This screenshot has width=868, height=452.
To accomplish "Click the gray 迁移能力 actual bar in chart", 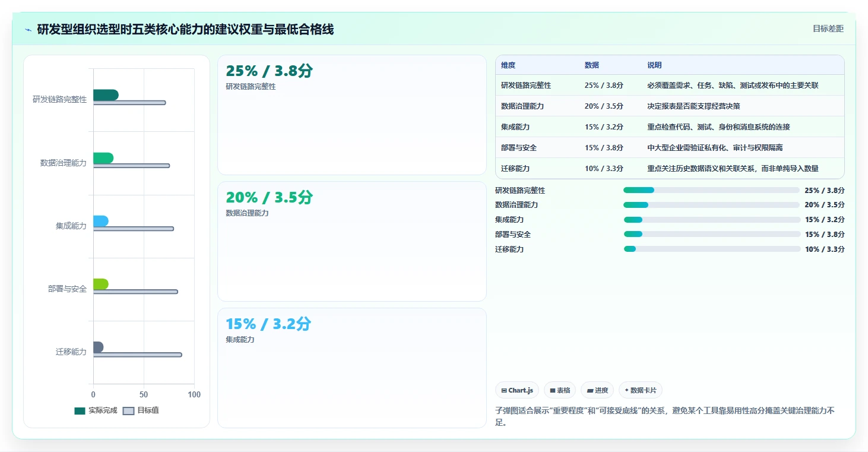I will pos(99,347).
